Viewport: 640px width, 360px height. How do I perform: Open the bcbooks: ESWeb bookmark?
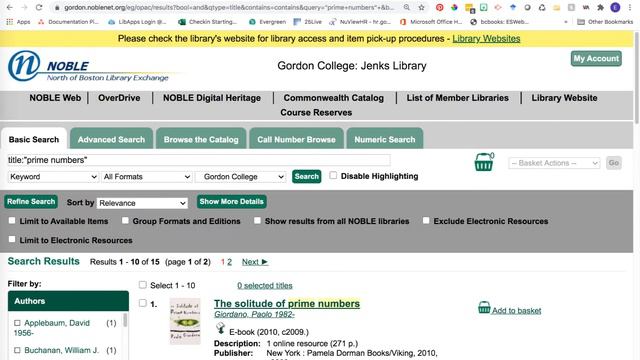500,22
